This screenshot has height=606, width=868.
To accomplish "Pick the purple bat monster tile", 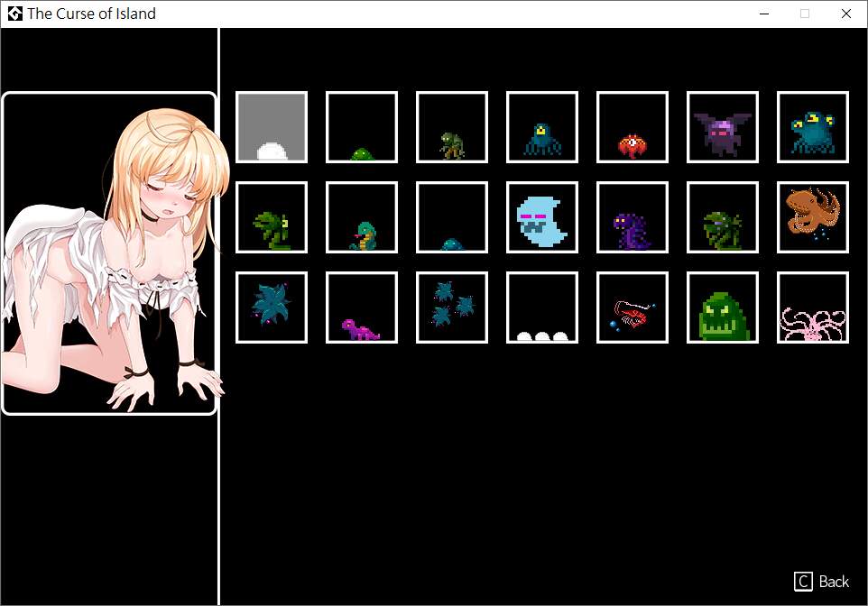I will click(723, 127).
